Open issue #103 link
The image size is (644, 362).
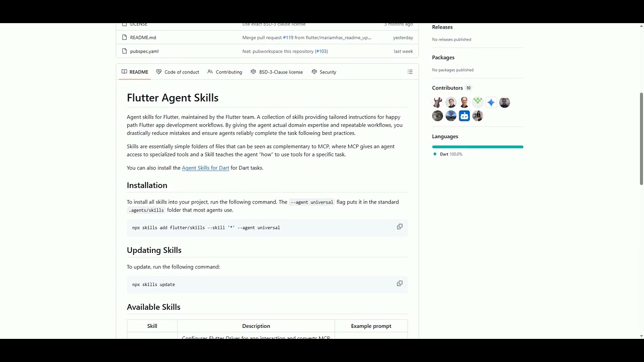pyautogui.click(x=321, y=51)
